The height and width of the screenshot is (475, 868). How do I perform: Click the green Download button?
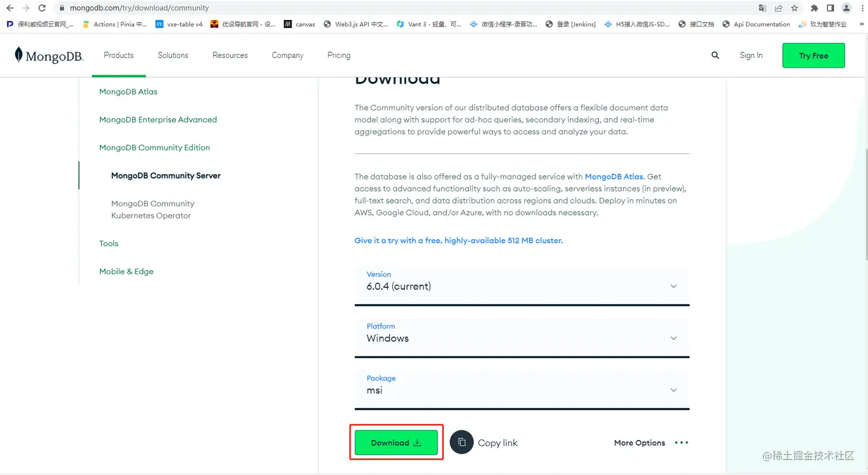pyautogui.click(x=396, y=443)
